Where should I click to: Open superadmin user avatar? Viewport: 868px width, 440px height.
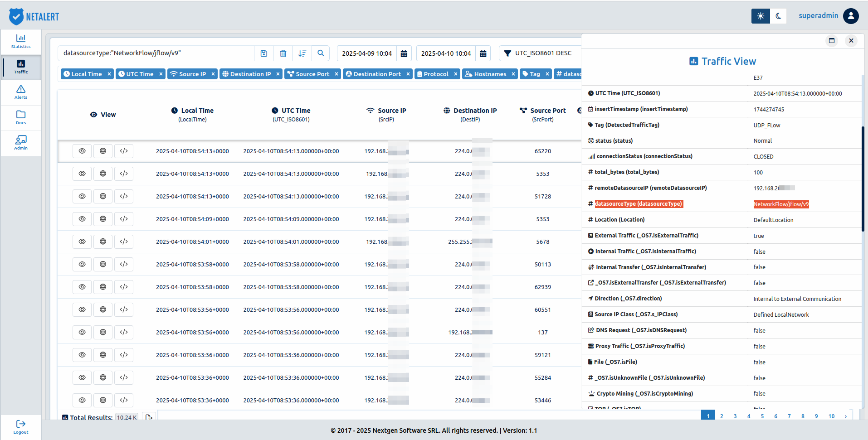pyautogui.click(x=851, y=16)
